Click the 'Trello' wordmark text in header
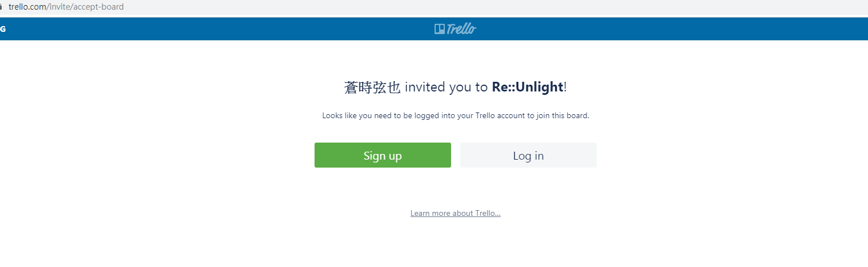Image resolution: width=868 pixels, height=267 pixels. coord(461,29)
